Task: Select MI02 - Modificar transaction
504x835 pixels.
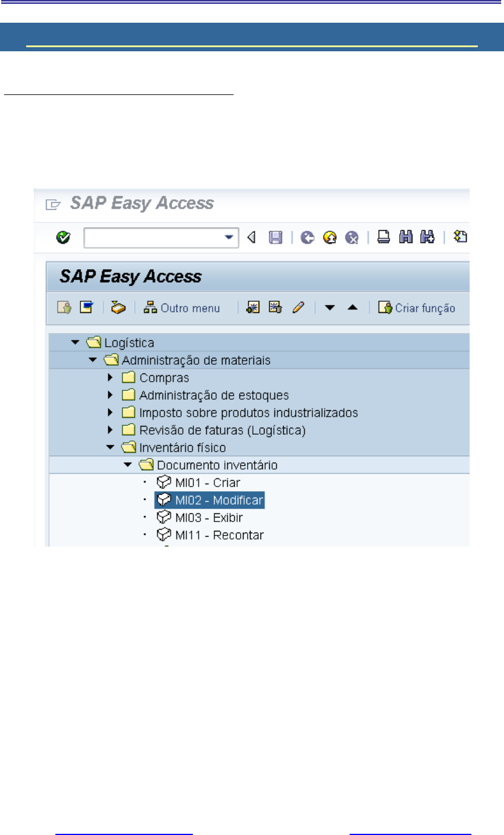Action: [219, 500]
